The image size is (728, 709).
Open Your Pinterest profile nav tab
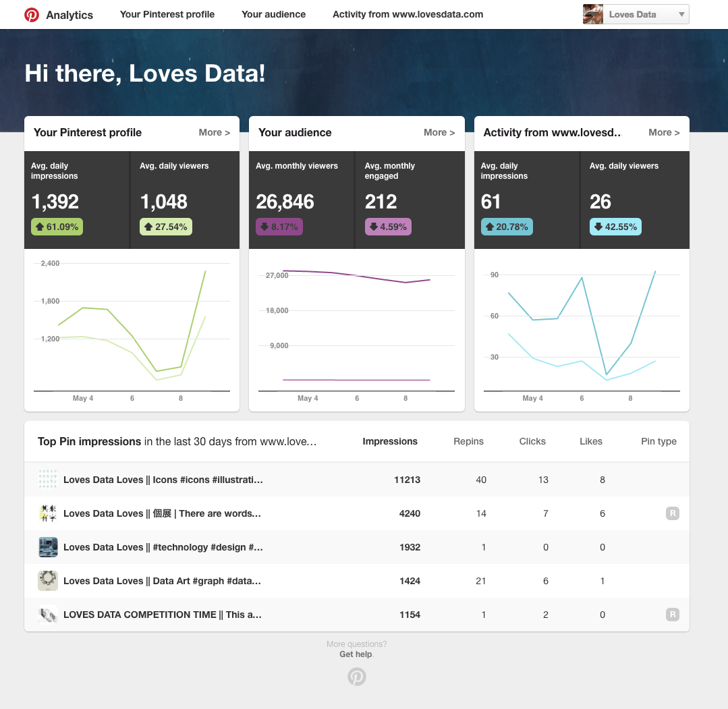(167, 14)
